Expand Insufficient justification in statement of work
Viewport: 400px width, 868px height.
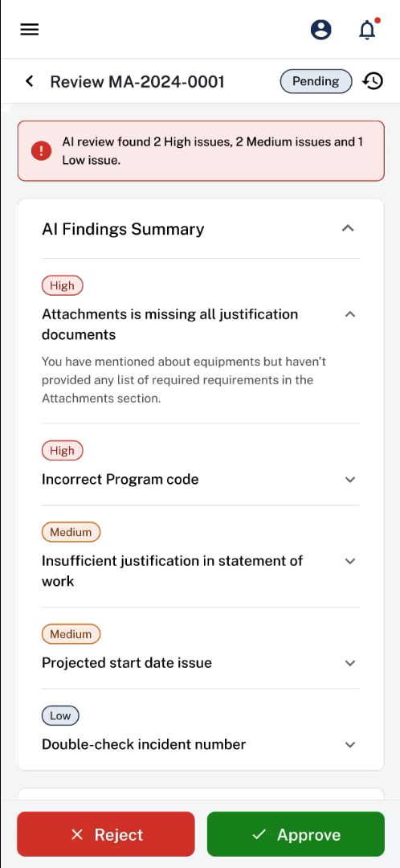pyautogui.click(x=349, y=561)
